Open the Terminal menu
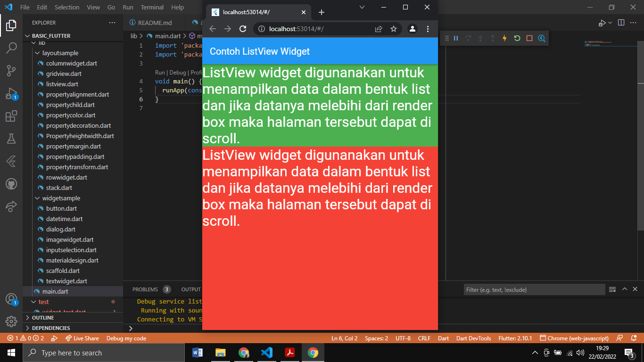644x362 pixels. tap(152, 7)
